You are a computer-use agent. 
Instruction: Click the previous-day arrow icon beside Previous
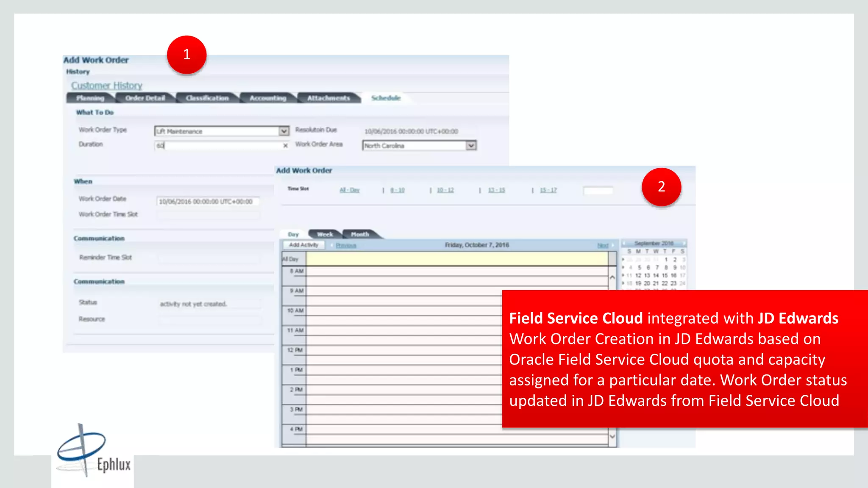(332, 245)
